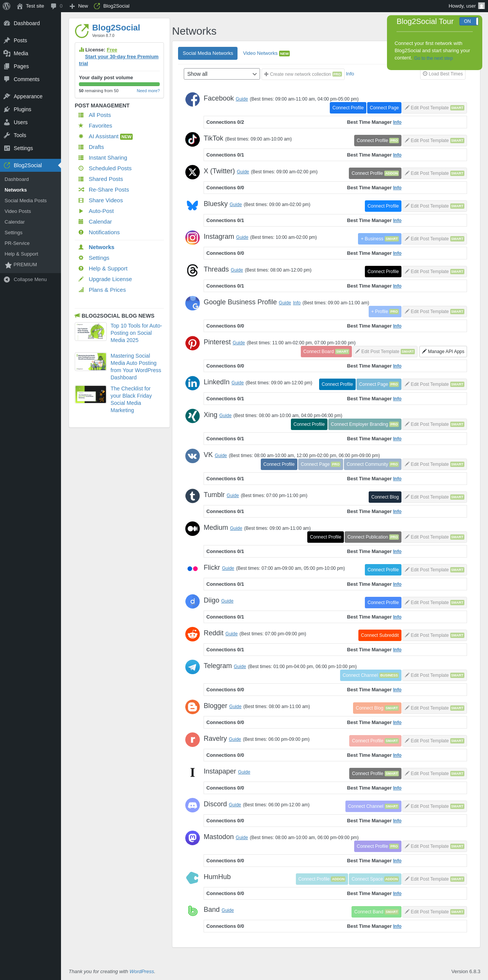488x980 pixels.
Task: Click the LinkedIn logo icon
Action: coord(193,383)
